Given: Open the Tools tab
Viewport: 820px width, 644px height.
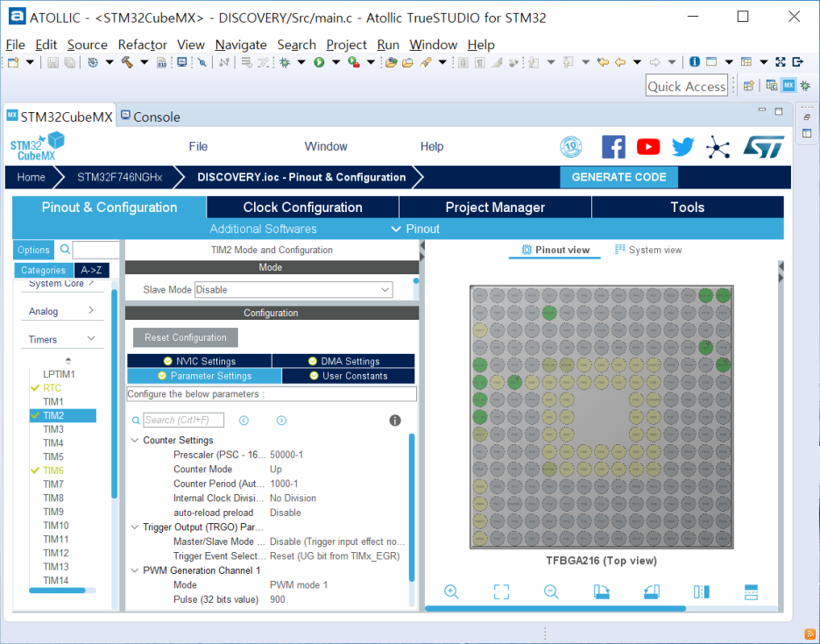Looking at the screenshot, I should [x=687, y=207].
